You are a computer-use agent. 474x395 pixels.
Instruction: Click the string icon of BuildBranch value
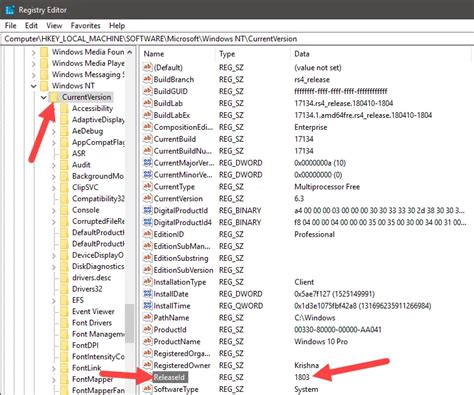coord(147,79)
